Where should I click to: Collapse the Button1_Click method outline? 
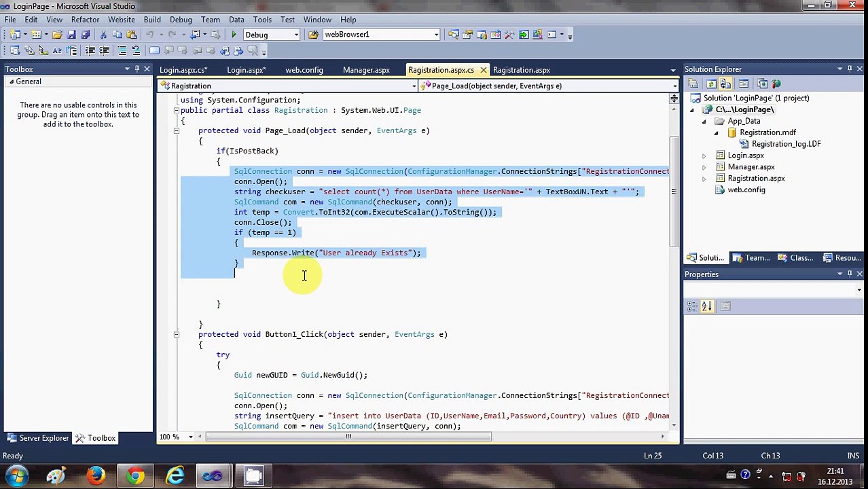[x=176, y=334]
